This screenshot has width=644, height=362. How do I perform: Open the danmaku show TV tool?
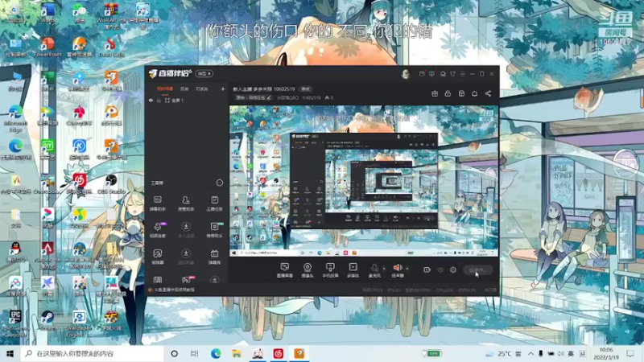214,257
